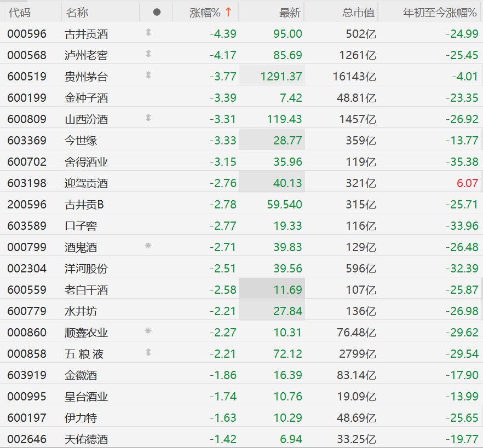Select stock name 伊力特
Image resolution: width=483 pixels, height=448 pixels.
pos(81,418)
